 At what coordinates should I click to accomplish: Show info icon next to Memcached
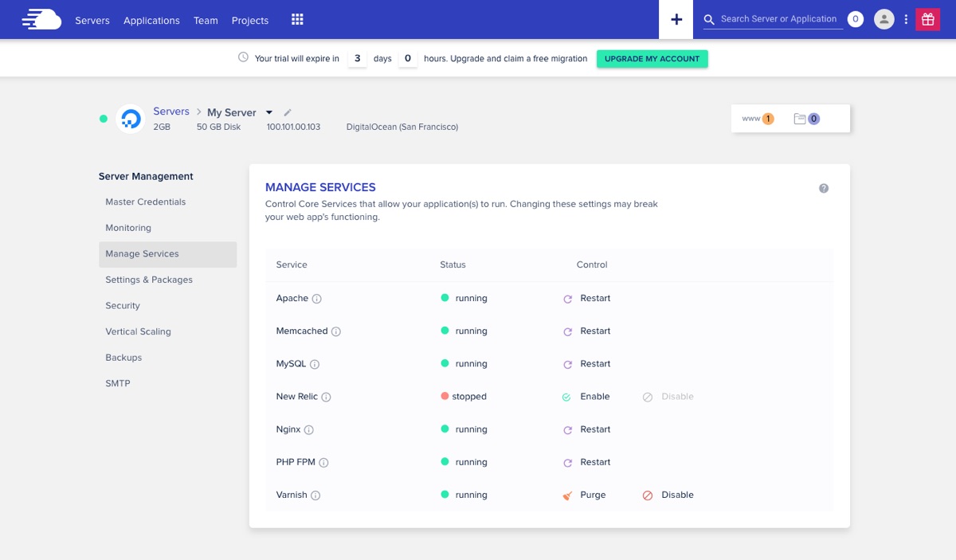[336, 331]
